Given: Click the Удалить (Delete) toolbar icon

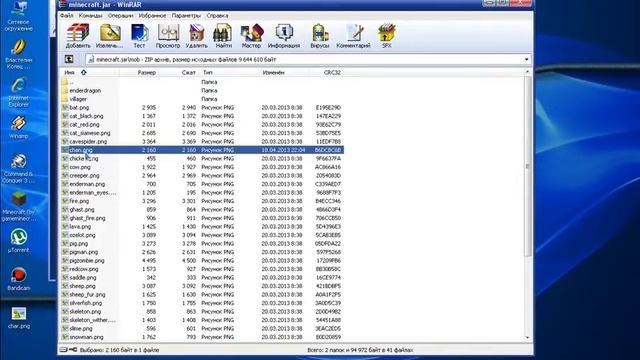Looking at the screenshot, I should (x=196, y=36).
